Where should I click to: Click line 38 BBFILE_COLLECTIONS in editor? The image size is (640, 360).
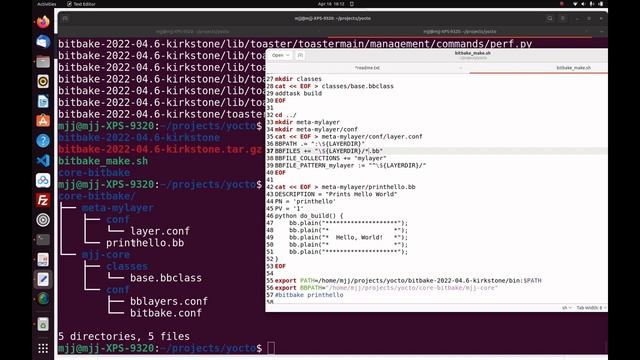coord(330,158)
